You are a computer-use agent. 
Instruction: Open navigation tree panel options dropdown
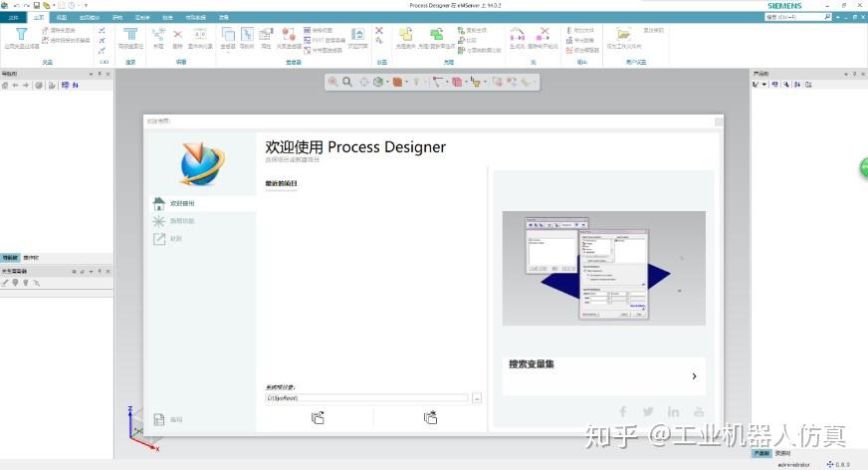coord(92,74)
